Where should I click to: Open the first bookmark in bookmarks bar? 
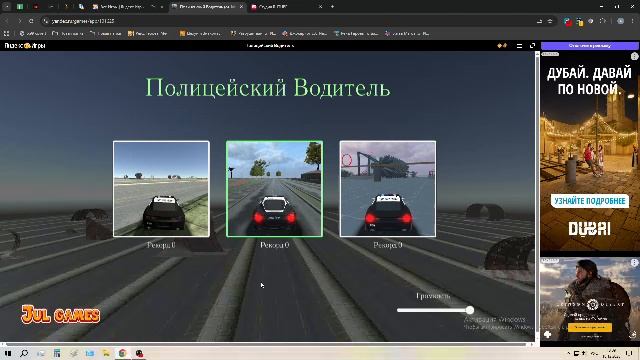33,33
